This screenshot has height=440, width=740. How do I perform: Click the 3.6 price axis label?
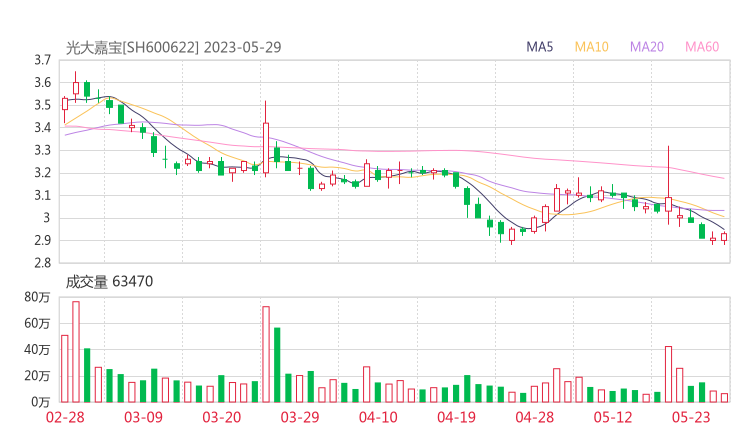point(42,83)
